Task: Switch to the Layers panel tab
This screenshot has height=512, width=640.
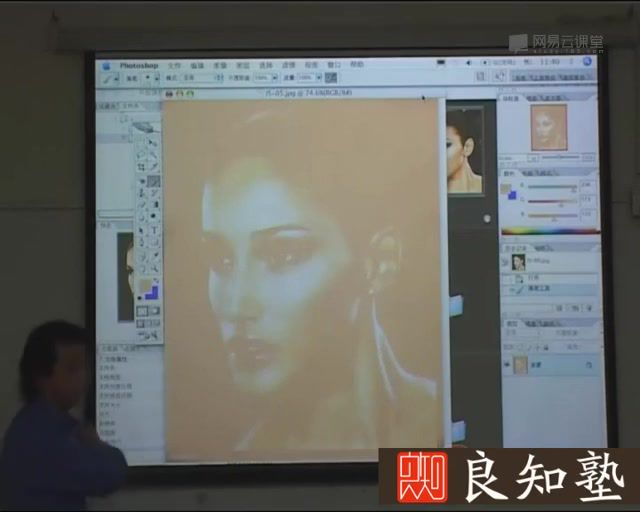Action: tap(511, 324)
